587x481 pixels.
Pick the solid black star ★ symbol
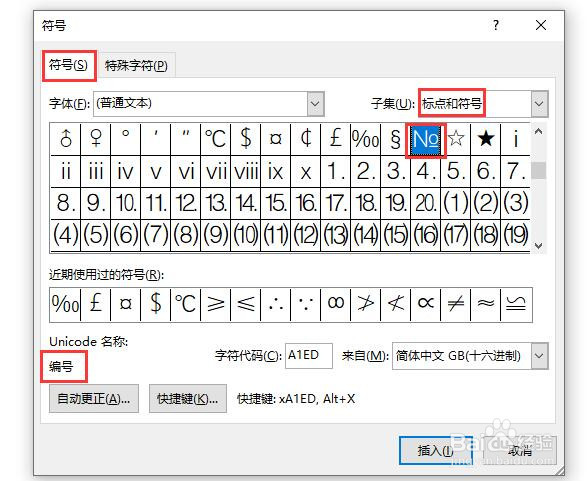[x=486, y=139]
